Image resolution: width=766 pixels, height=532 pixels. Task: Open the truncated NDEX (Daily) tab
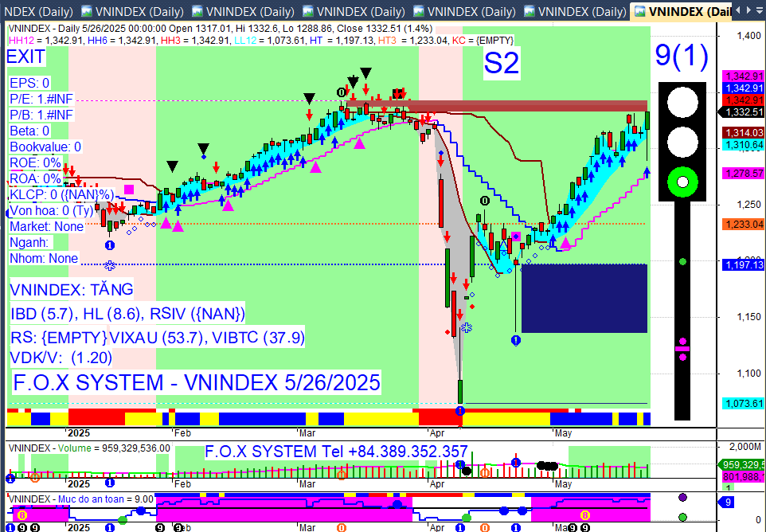click(37, 11)
